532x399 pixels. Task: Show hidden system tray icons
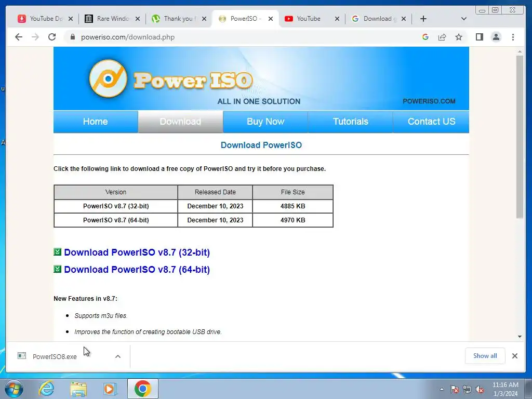[x=442, y=389]
